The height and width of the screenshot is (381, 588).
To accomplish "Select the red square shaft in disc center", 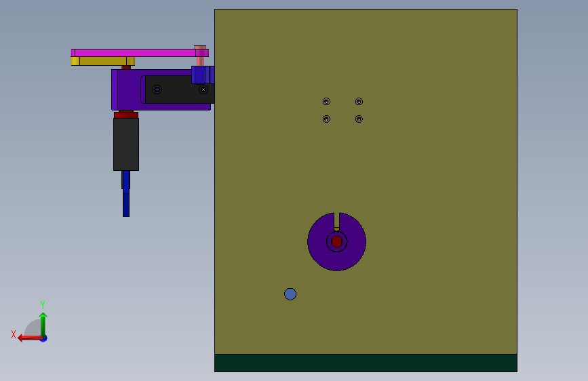I will click(337, 242).
